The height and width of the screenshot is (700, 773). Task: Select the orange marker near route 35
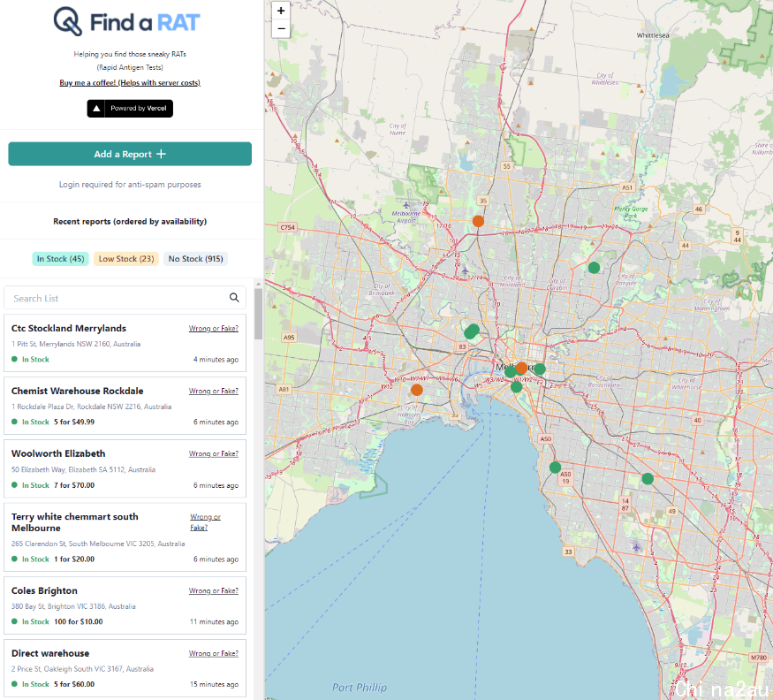pos(478,221)
